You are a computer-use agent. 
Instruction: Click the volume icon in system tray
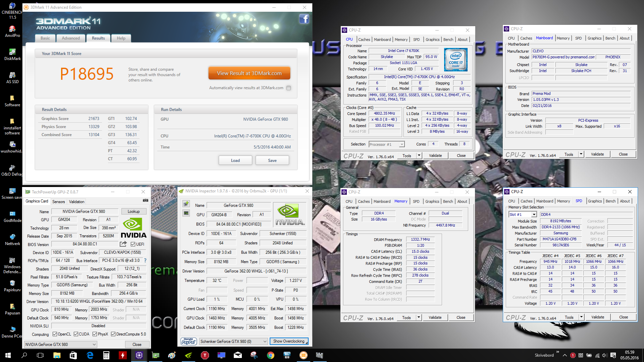(605, 355)
